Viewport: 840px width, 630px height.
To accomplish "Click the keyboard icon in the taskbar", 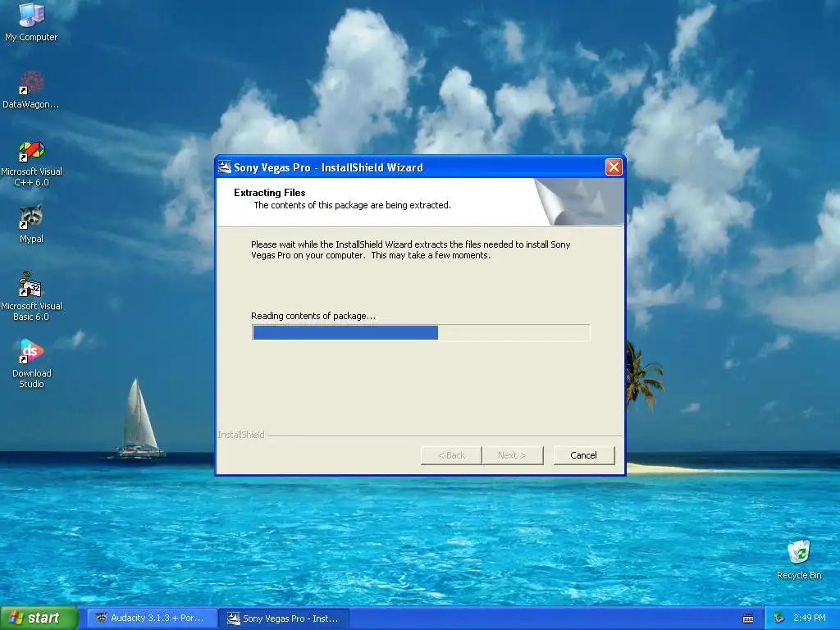I will pyautogui.click(x=748, y=619).
